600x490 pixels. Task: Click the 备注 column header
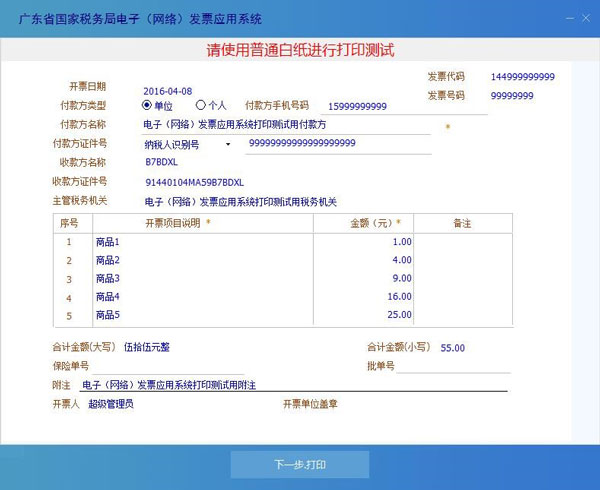coord(461,223)
